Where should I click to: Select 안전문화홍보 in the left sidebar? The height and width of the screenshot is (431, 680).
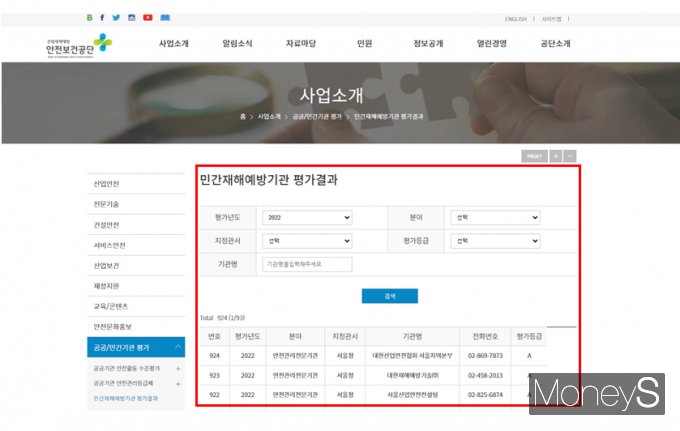click(x=136, y=327)
